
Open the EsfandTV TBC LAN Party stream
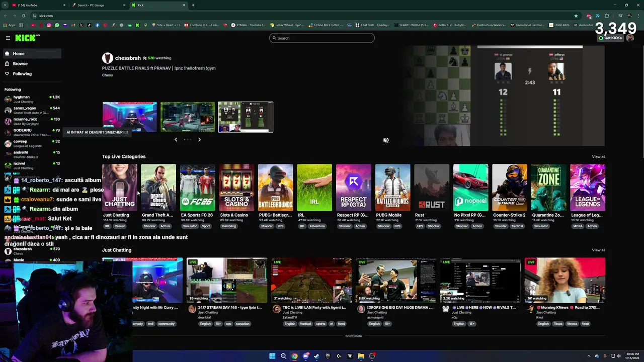pyautogui.click(x=311, y=280)
